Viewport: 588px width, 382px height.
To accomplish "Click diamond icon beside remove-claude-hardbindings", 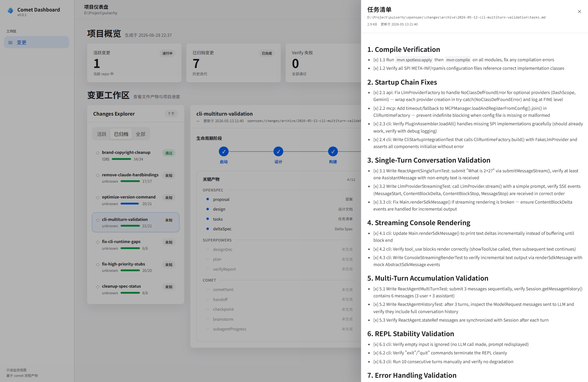I will coord(98,175).
